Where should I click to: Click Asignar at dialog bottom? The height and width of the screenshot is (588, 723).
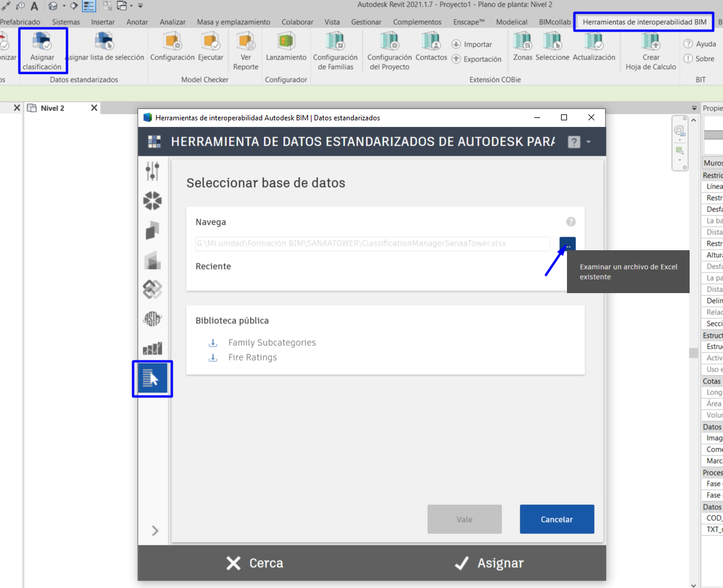coord(489,564)
